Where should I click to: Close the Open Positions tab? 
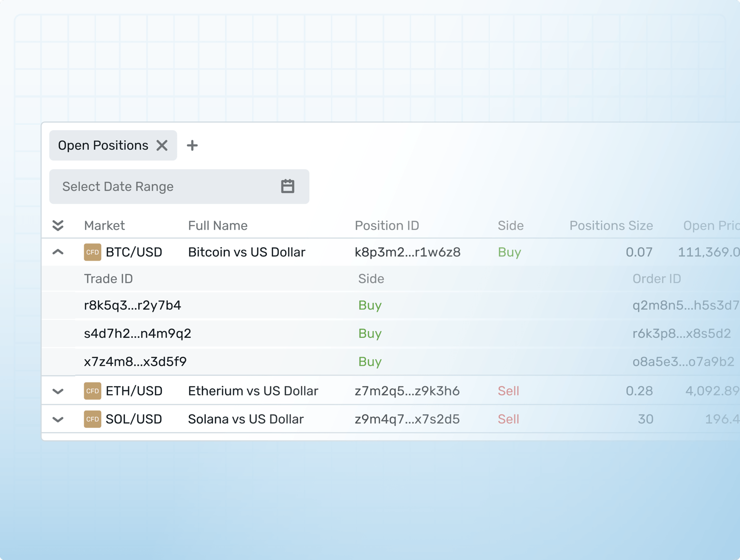162,146
